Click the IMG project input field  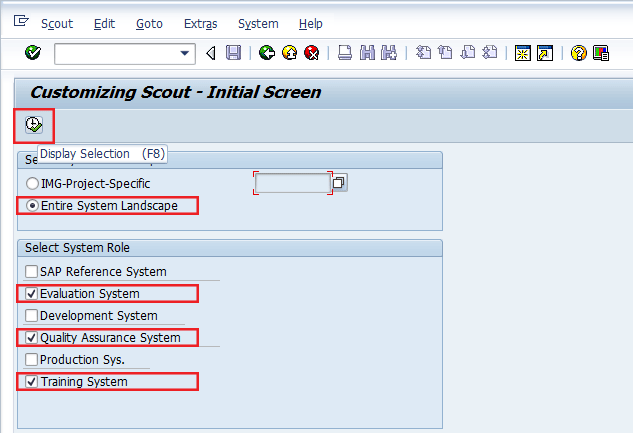coord(293,183)
